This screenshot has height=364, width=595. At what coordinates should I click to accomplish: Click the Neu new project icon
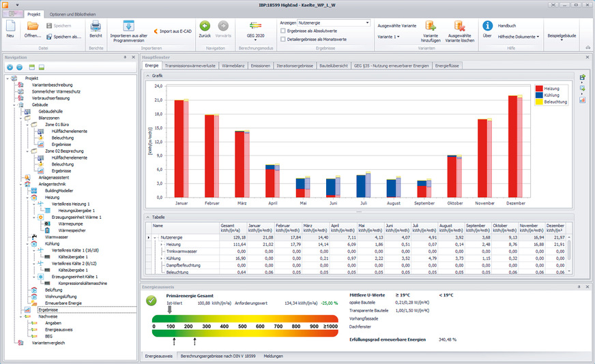(x=10, y=27)
